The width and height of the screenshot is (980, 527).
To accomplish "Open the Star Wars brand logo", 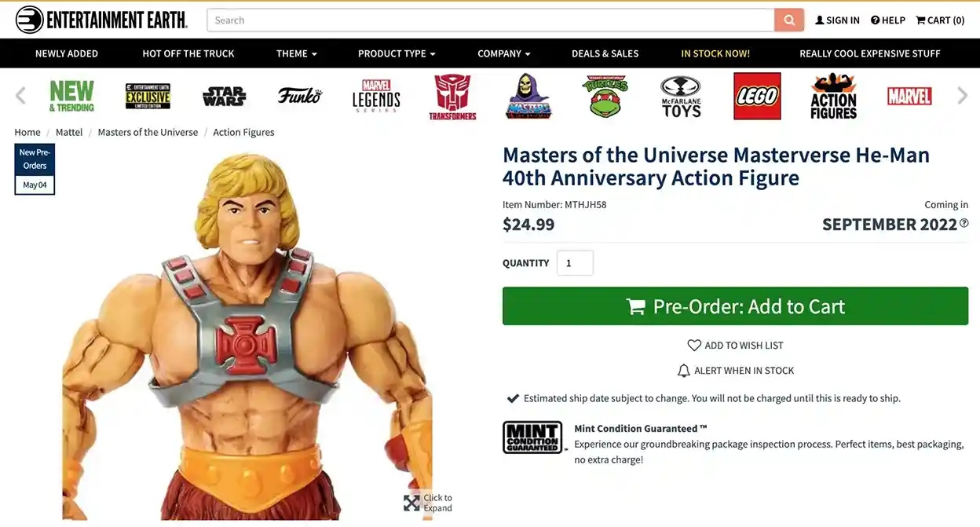I will 224,96.
